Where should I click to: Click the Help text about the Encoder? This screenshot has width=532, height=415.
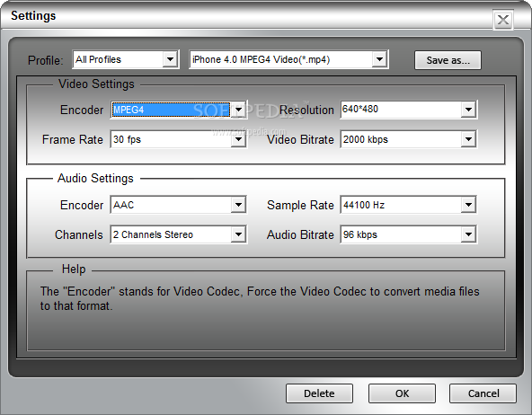point(260,298)
